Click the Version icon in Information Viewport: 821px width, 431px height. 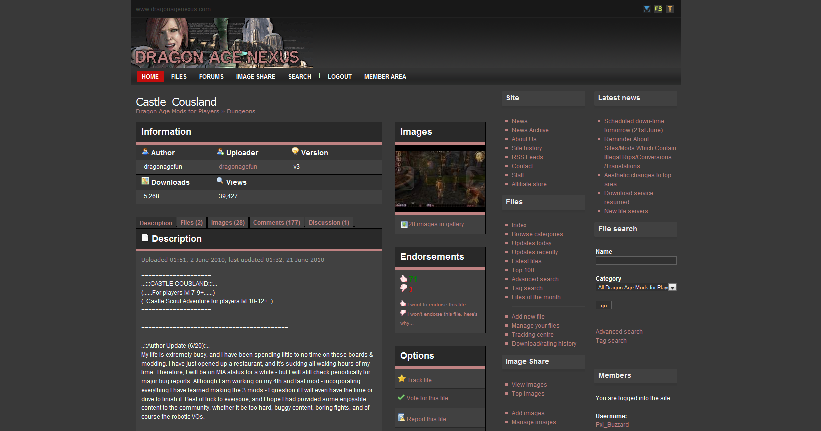coord(295,151)
